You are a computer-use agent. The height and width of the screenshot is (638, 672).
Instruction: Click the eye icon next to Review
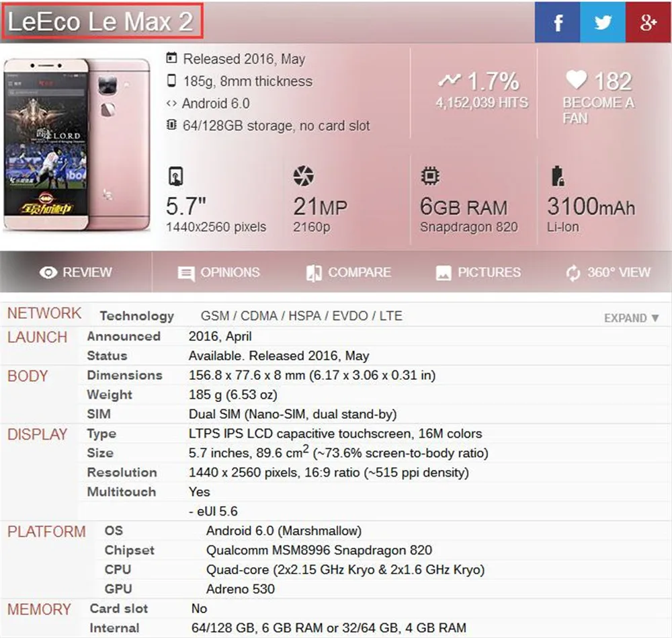click(x=48, y=272)
